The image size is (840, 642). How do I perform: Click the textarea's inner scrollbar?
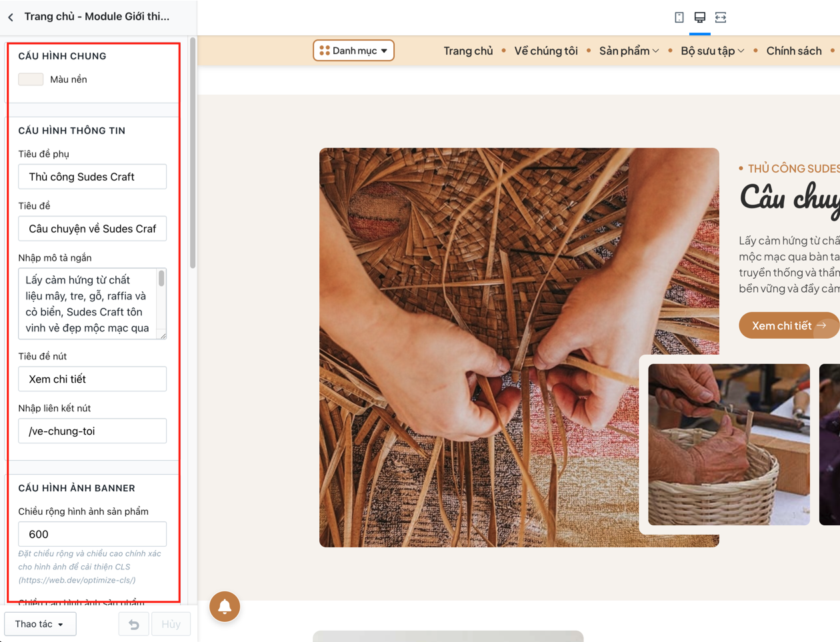[161, 279]
